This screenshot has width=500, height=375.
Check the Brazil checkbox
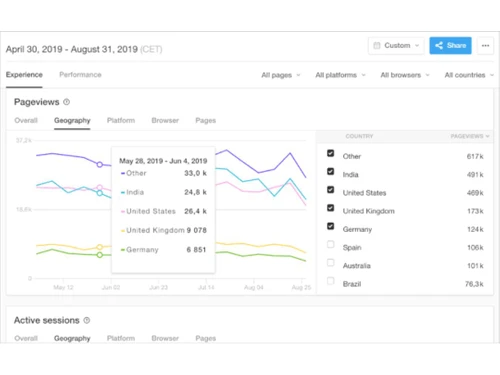pos(330,281)
